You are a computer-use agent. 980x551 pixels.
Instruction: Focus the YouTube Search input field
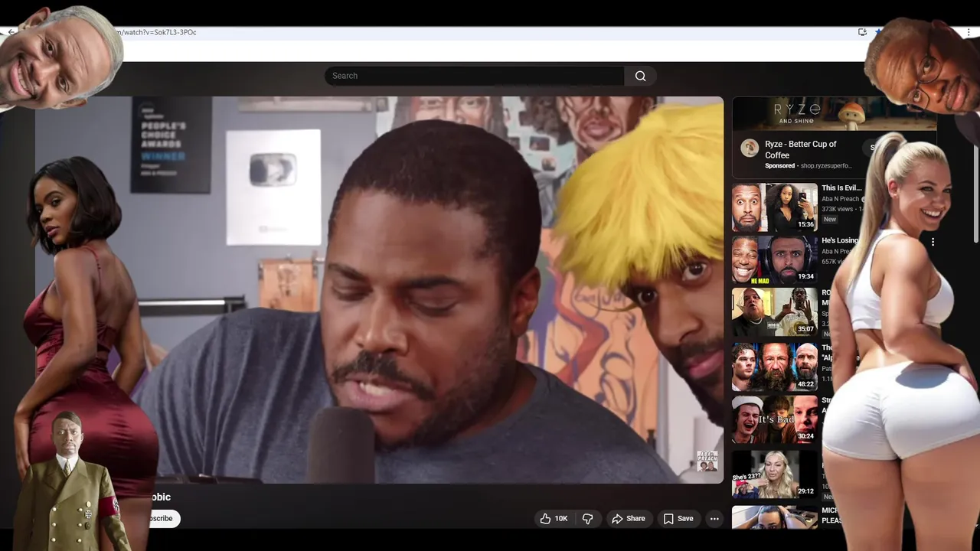pyautogui.click(x=475, y=76)
